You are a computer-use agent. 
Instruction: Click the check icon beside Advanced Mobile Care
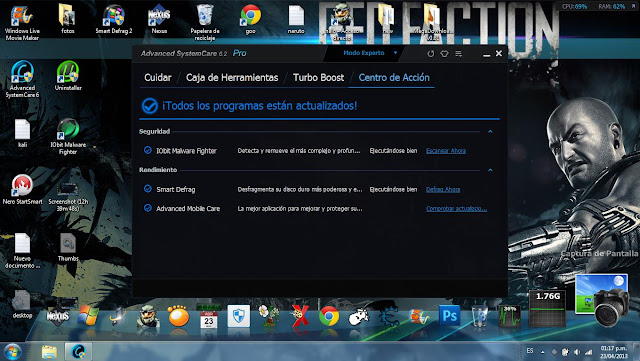click(148, 208)
